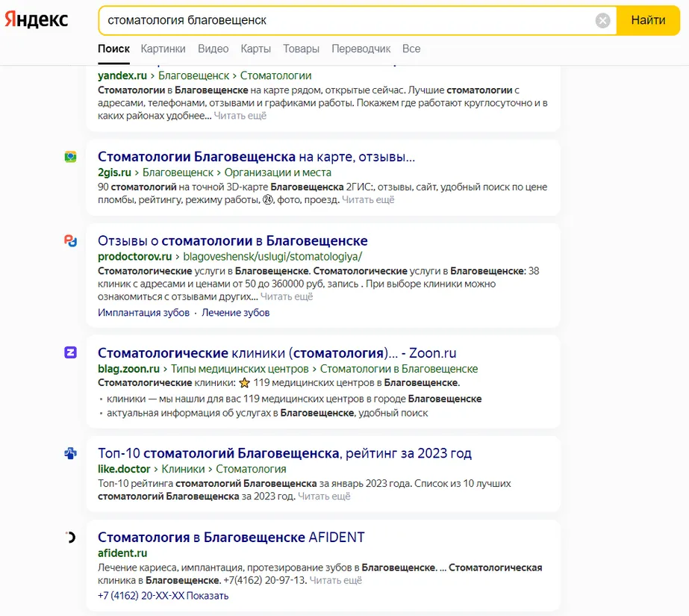Click the Zoon favicon icon
This screenshot has height=616, width=689.
point(70,352)
